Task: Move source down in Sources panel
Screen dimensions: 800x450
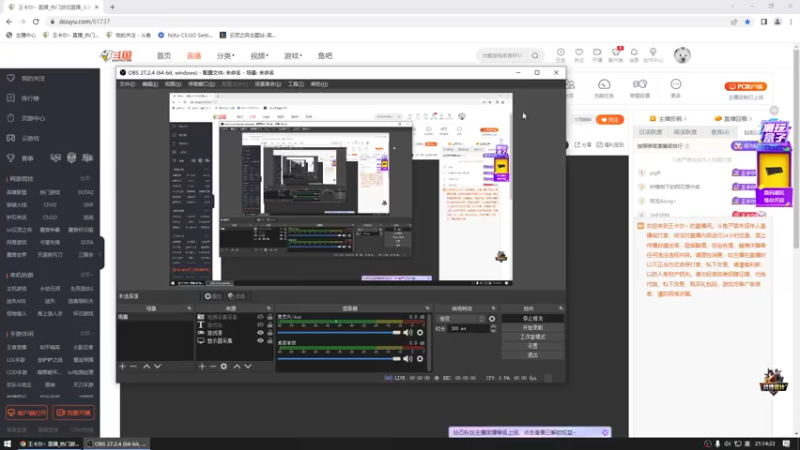Action: [x=248, y=366]
